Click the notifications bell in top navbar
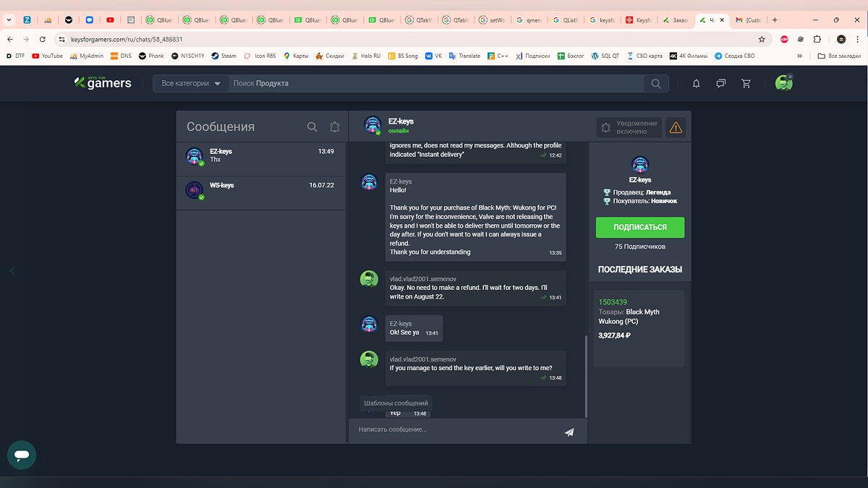 [696, 84]
